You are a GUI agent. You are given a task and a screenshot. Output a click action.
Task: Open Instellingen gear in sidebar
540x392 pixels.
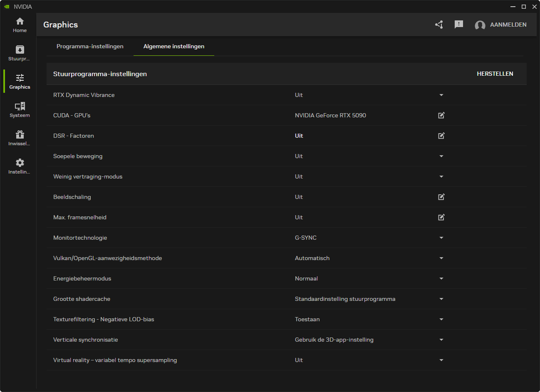[20, 166]
